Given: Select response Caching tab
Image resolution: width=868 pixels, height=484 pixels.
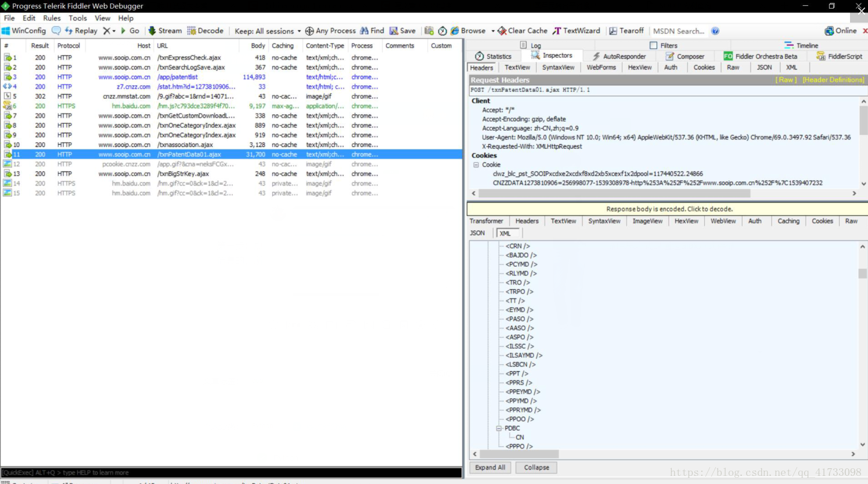Looking at the screenshot, I should (788, 221).
